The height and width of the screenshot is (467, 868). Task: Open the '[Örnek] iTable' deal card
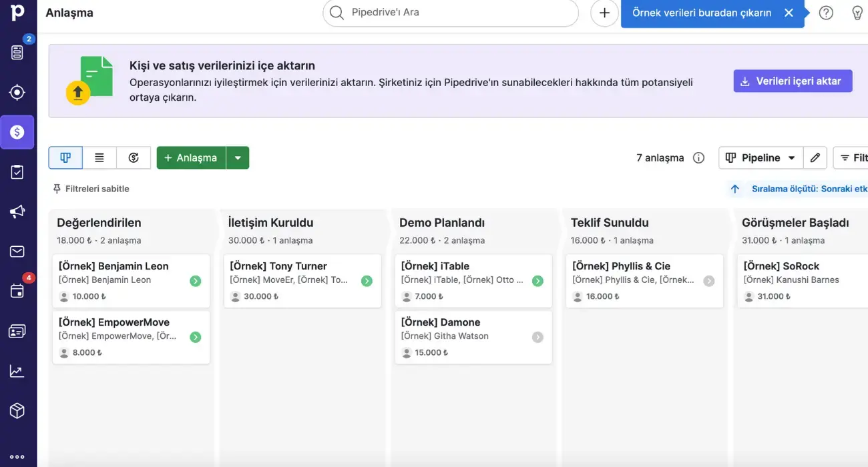pyautogui.click(x=473, y=281)
